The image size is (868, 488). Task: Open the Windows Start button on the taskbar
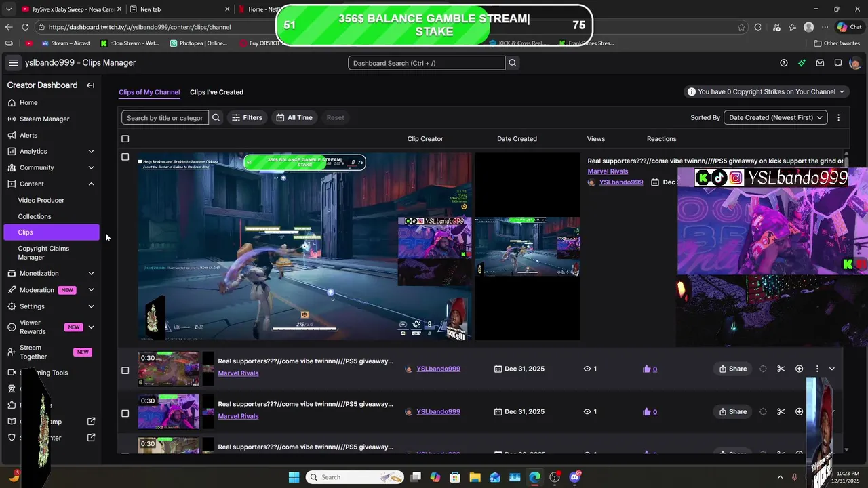pyautogui.click(x=294, y=477)
